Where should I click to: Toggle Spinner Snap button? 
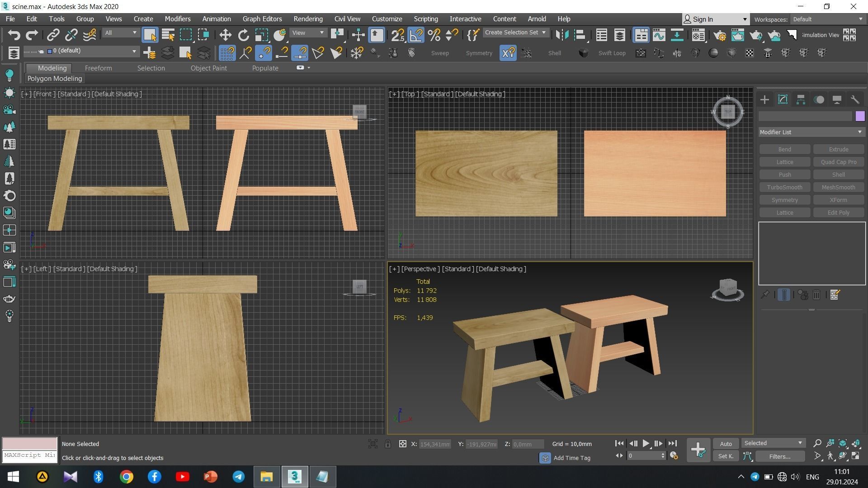click(x=452, y=35)
